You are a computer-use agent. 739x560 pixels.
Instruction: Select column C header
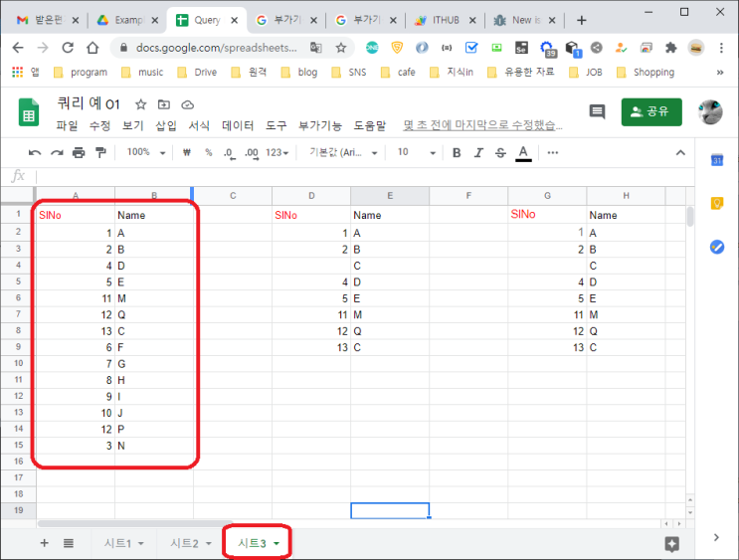(x=233, y=196)
